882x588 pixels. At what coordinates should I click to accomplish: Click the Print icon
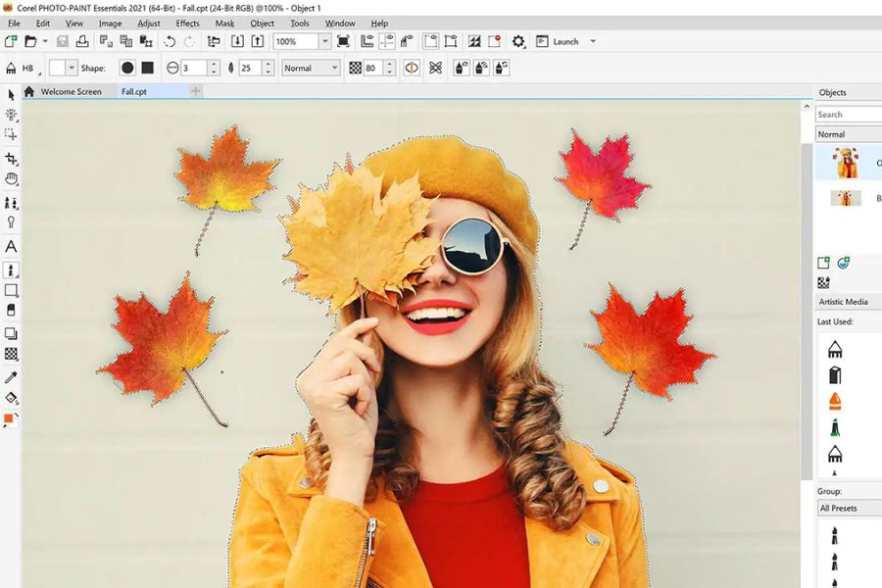click(x=82, y=41)
